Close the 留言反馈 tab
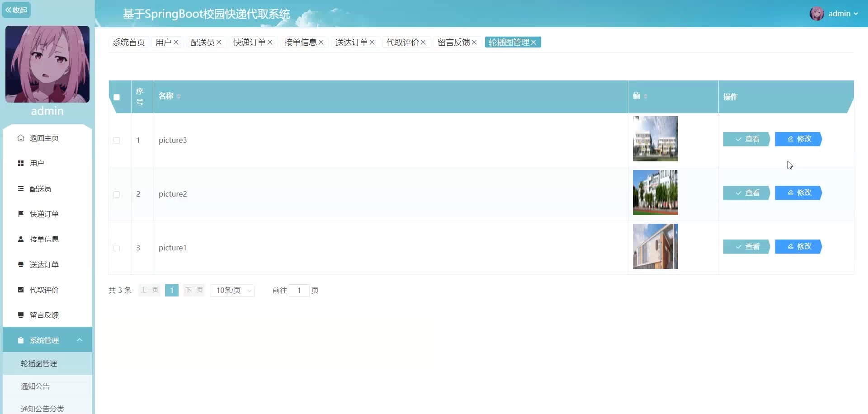This screenshot has width=868, height=414. coord(474,42)
